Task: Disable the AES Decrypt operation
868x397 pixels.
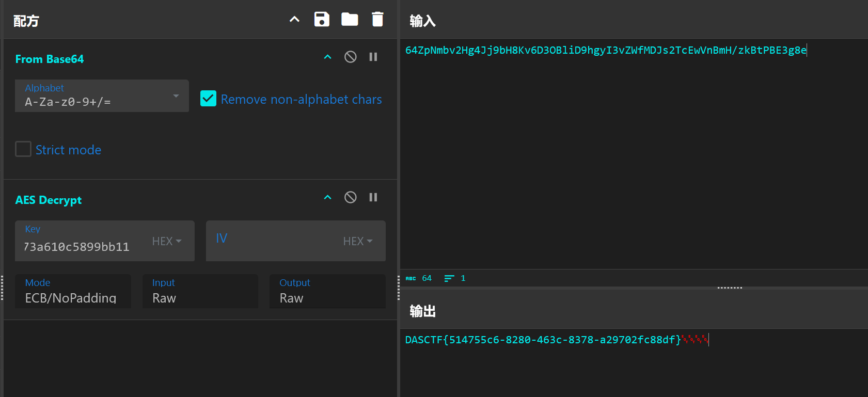Action: (x=350, y=197)
